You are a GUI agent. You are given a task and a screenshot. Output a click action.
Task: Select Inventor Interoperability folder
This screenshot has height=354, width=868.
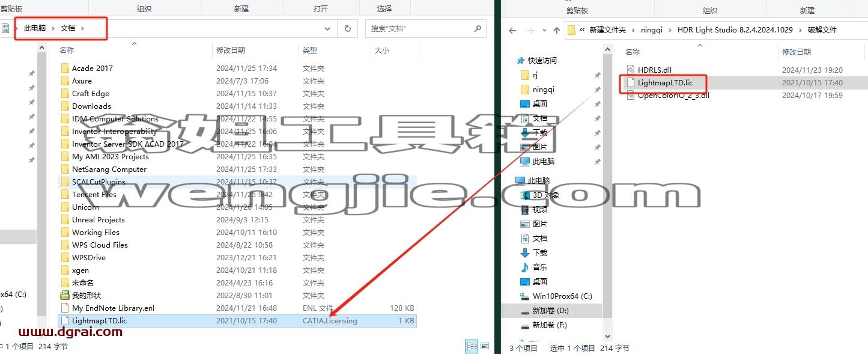114,132
